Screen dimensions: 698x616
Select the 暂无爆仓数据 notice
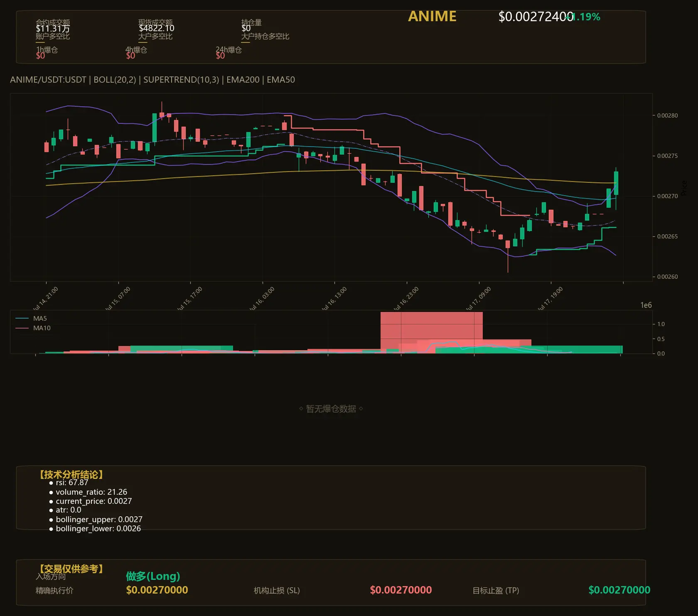tap(331, 409)
